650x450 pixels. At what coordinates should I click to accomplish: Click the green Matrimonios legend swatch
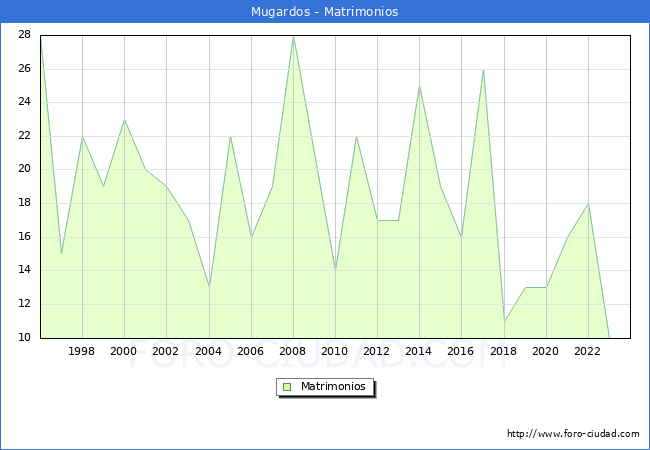click(287, 387)
